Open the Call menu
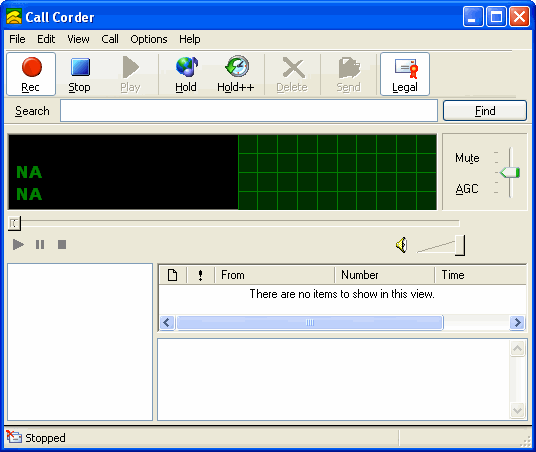The width and height of the screenshot is (536, 452). 110,39
